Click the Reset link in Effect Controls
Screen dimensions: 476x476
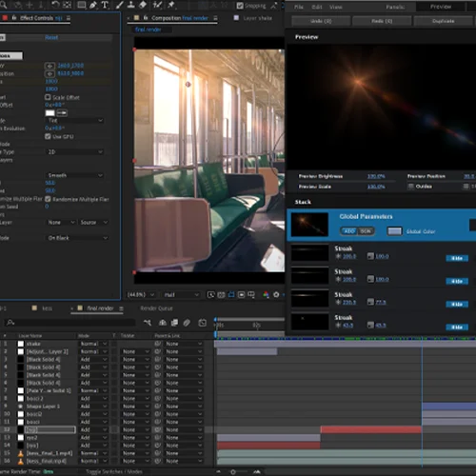coord(51,37)
